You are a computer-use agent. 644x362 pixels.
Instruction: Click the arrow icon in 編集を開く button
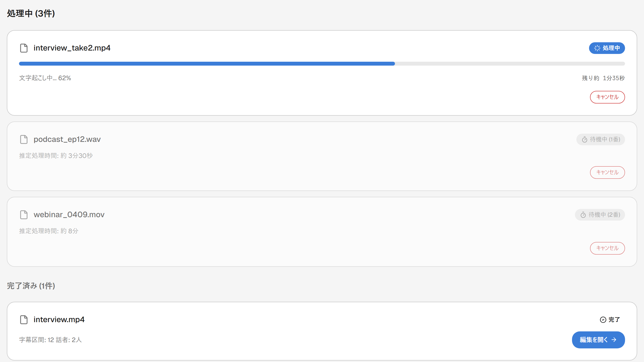pos(614,340)
